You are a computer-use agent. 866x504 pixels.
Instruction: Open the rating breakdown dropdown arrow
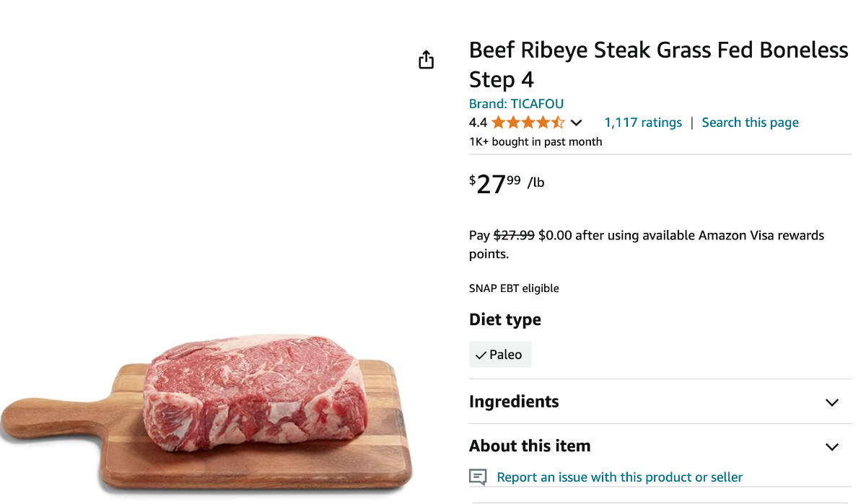click(577, 123)
